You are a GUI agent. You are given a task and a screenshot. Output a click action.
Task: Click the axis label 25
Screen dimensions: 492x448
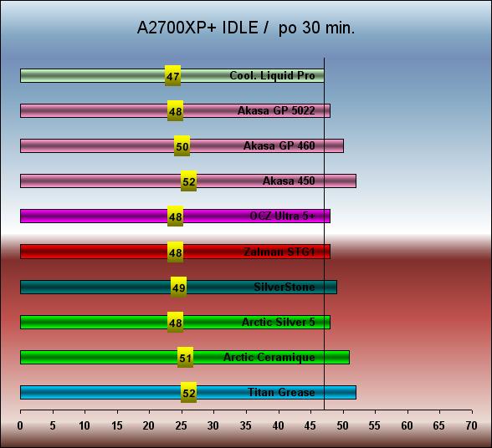pos(181,425)
